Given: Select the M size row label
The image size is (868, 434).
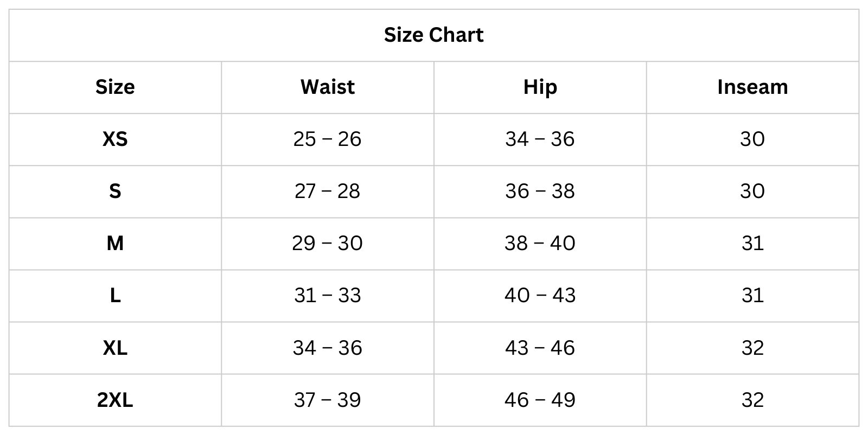Looking at the screenshot, I should pyautogui.click(x=115, y=244).
